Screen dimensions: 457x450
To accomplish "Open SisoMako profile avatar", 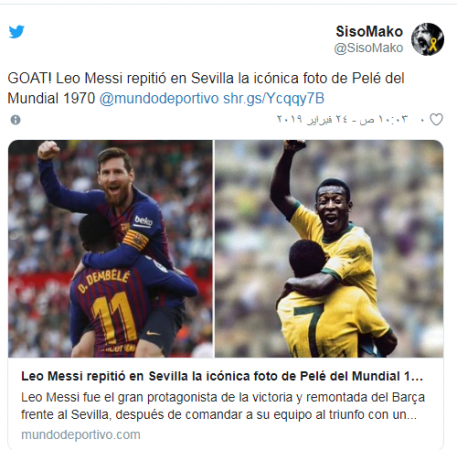I will [x=427, y=39].
